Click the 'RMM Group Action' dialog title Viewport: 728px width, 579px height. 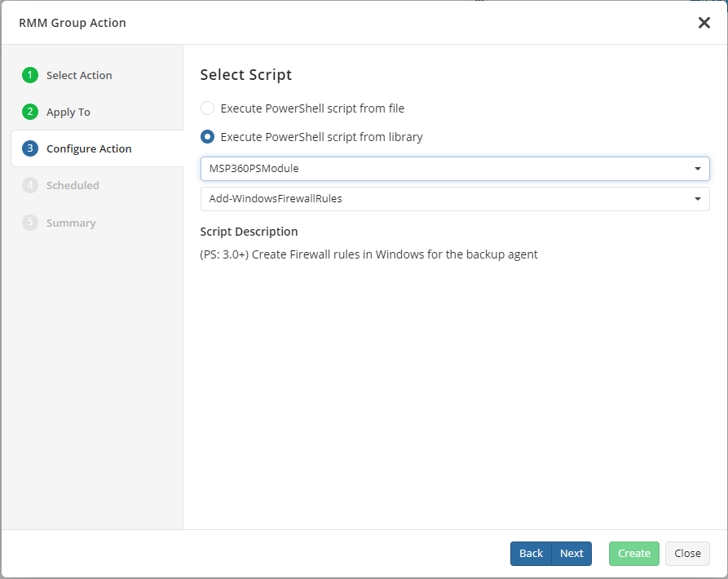[x=73, y=23]
